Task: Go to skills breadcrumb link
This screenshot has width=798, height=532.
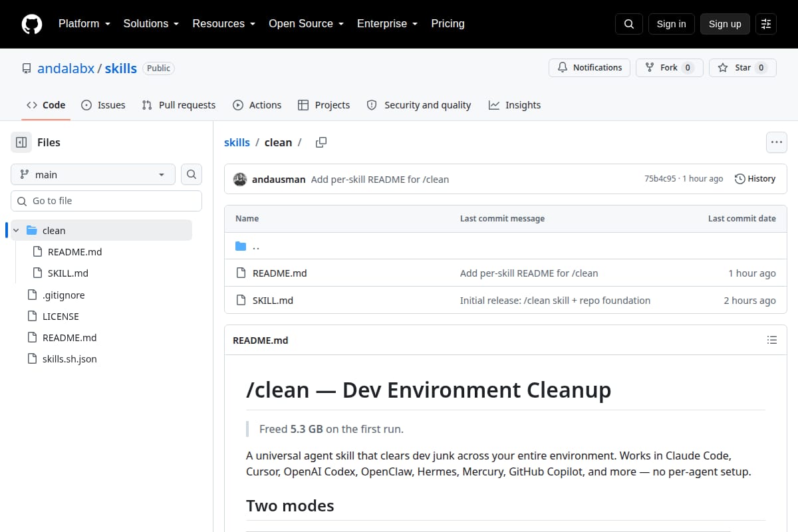Action: tap(237, 142)
